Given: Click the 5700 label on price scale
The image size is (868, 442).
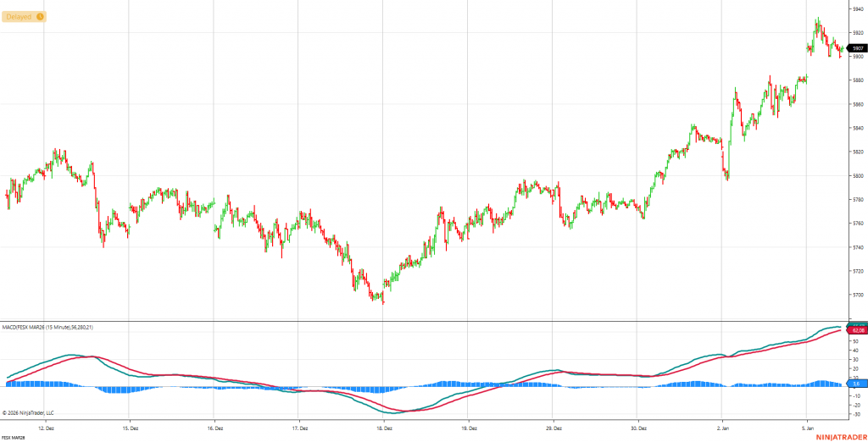Looking at the screenshot, I should coord(856,296).
